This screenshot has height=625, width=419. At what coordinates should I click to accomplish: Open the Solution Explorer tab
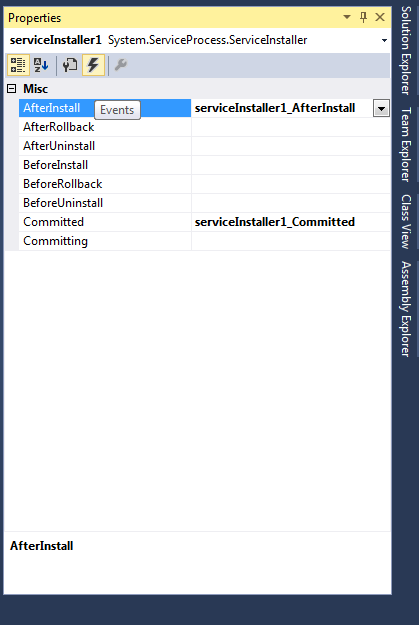pyautogui.click(x=405, y=50)
